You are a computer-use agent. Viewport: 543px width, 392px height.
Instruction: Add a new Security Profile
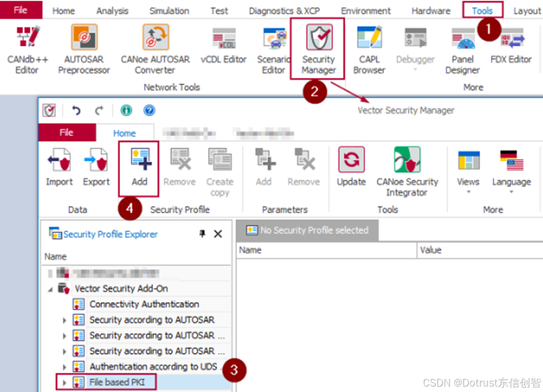coord(139,168)
